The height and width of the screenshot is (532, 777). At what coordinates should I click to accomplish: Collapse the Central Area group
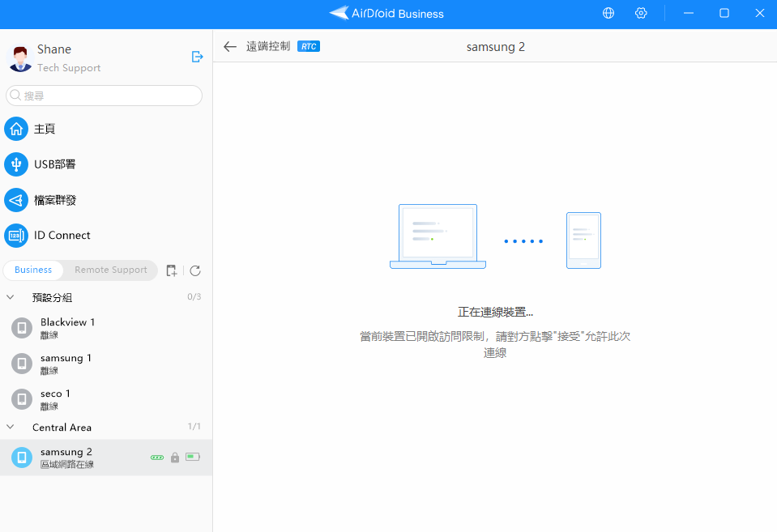pos(10,427)
